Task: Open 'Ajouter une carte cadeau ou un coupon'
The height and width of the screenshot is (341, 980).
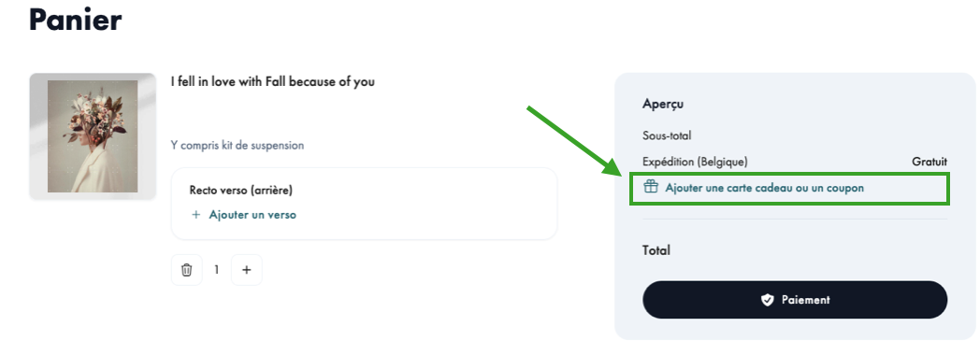Action: 764,188
